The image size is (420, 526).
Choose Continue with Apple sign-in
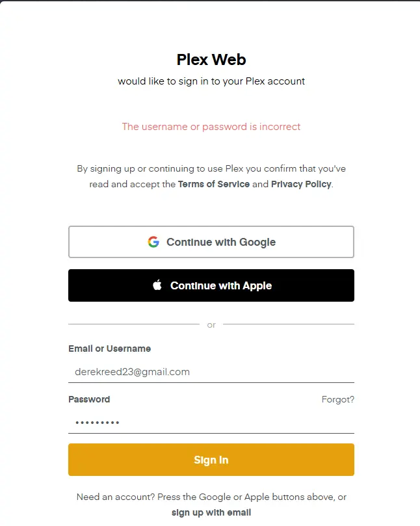211,285
